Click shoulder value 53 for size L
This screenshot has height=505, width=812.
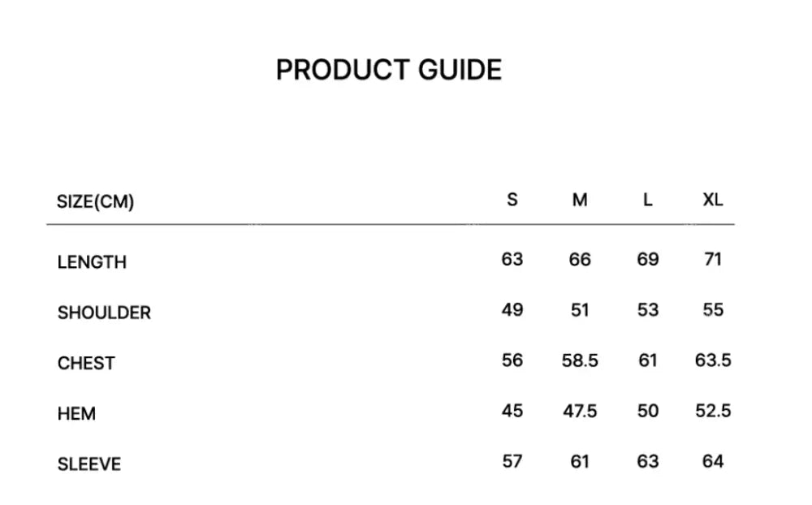click(x=647, y=310)
